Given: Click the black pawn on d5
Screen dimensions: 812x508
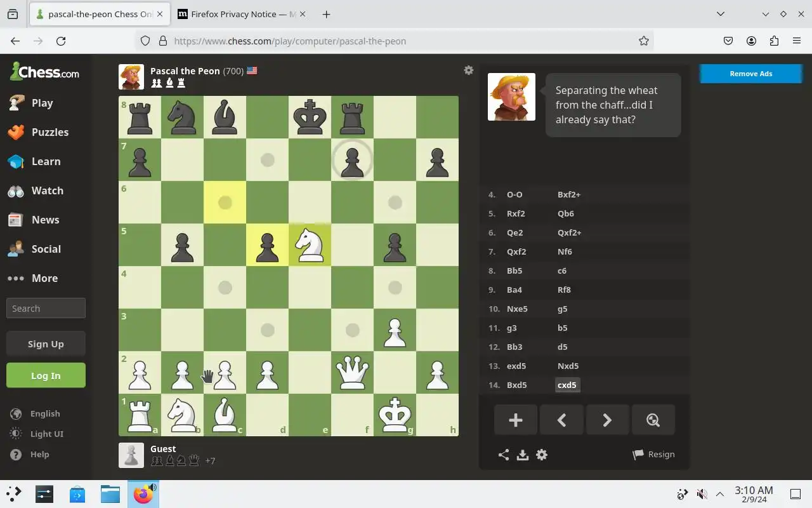Looking at the screenshot, I should pos(267,244).
